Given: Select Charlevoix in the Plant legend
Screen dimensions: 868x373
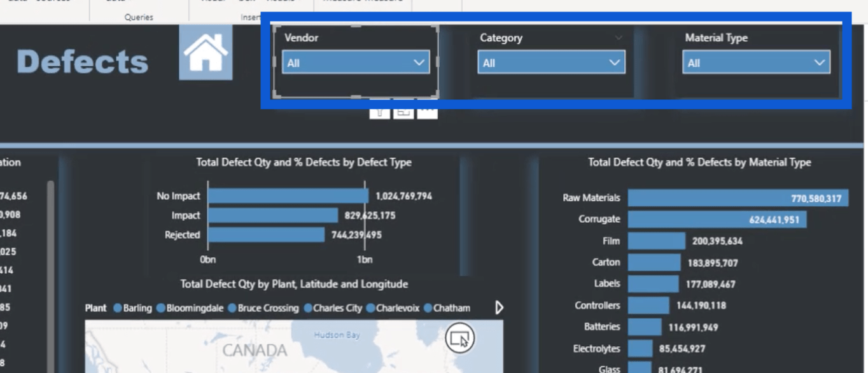Looking at the screenshot, I should [x=393, y=308].
